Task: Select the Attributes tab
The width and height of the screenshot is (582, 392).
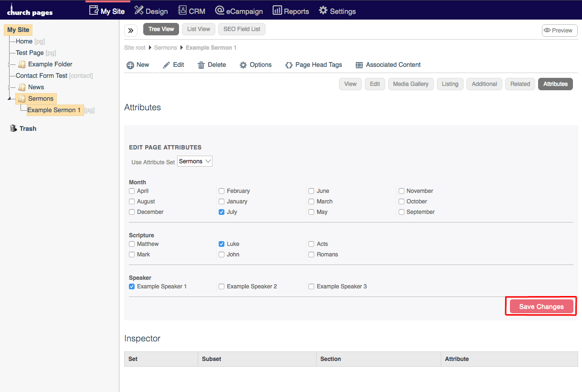Action: [555, 84]
